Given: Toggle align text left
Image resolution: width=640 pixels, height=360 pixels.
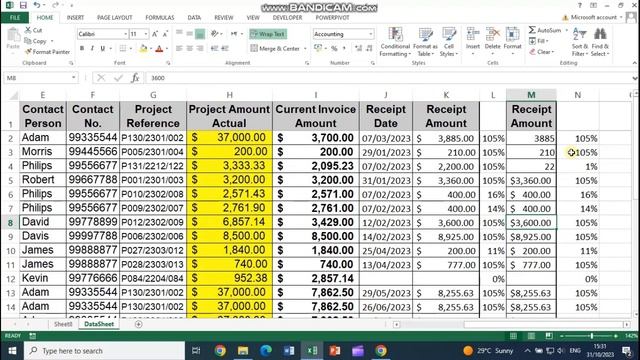Looking at the screenshot, I should [179, 49].
